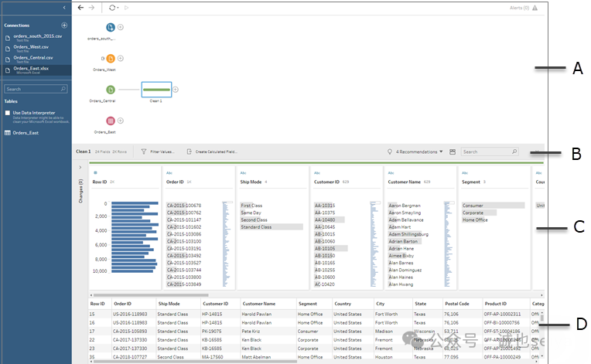Select the Standard Class ship mode value
The width and height of the screenshot is (591, 364).
272,227
